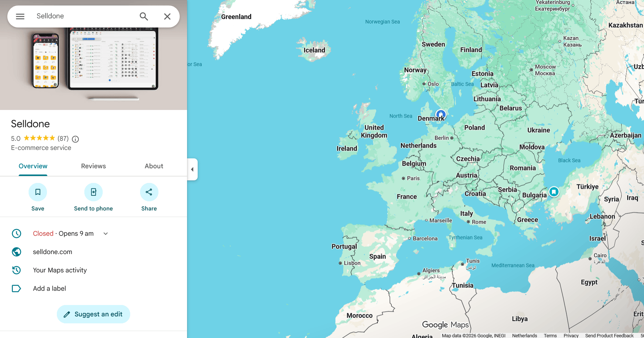This screenshot has height=338, width=644.
Task: Click the Iceland map label
Action: pyautogui.click(x=314, y=50)
